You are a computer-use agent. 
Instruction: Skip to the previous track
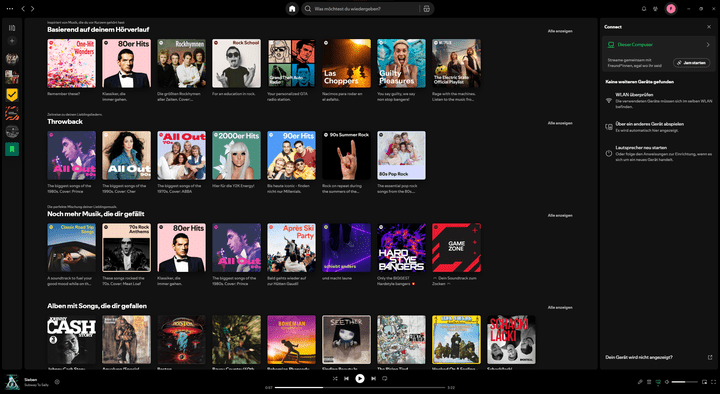[x=347, y=378]
